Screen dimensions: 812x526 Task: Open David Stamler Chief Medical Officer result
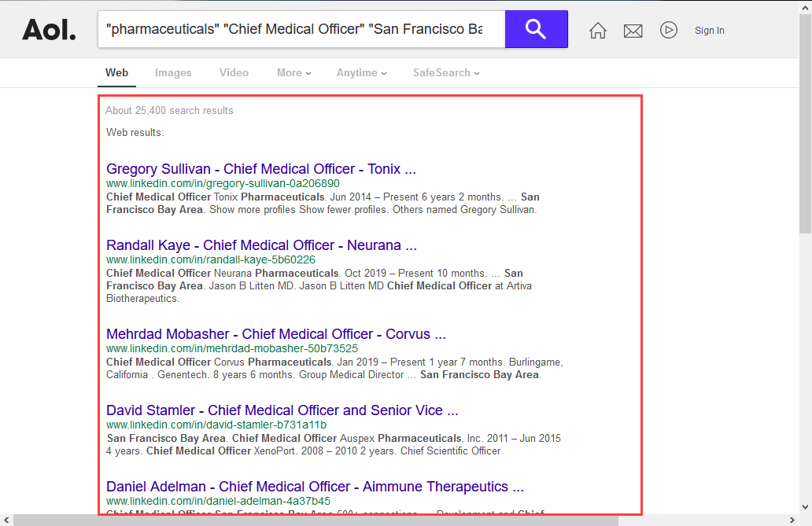[x=282, y=410]
